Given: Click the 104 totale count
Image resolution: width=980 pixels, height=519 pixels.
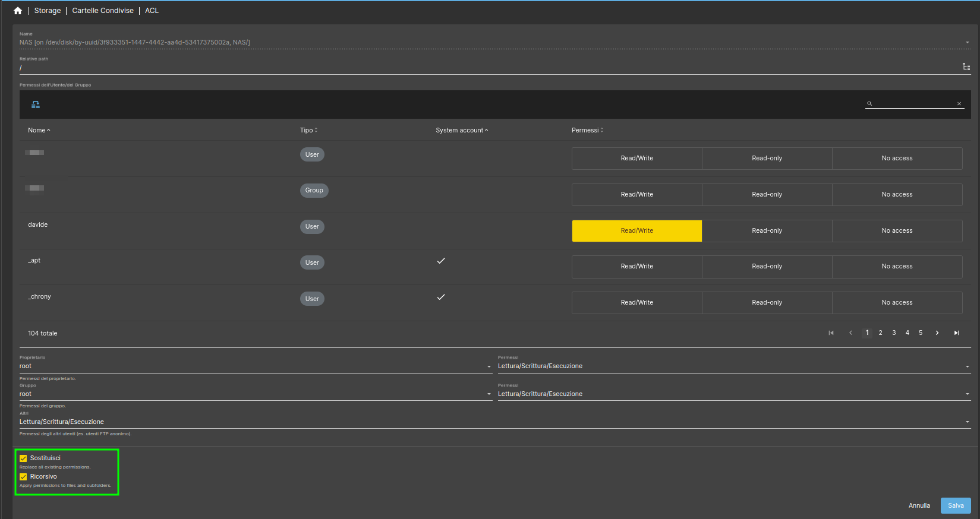Looking at the screenshot, I should point(43,333).
